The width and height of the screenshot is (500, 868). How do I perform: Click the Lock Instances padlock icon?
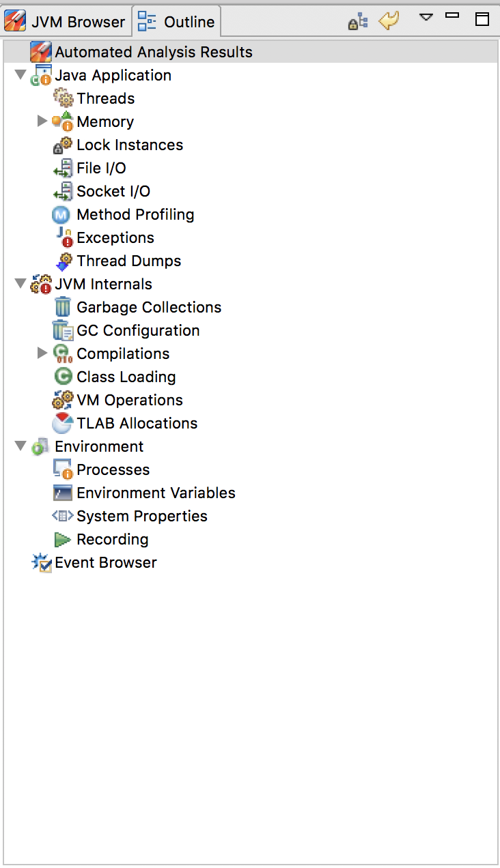tap(63, 145)
